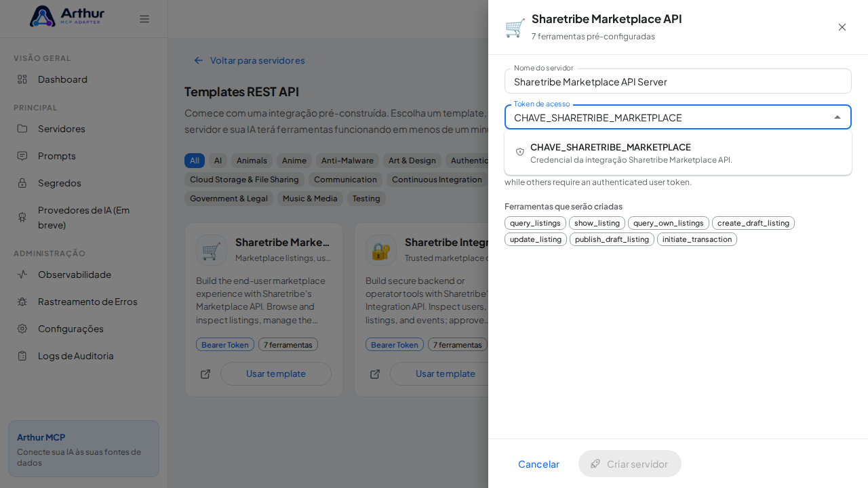
Task: Click the shield icon on credential option
Action: pyautogui.click(x=520, y=152)
